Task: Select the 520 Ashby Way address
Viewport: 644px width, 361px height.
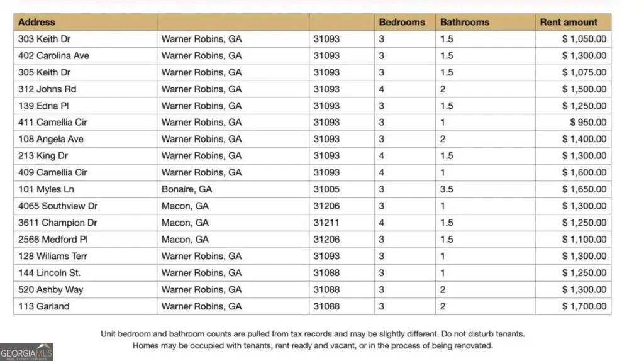Action: [x=51, y=290]
